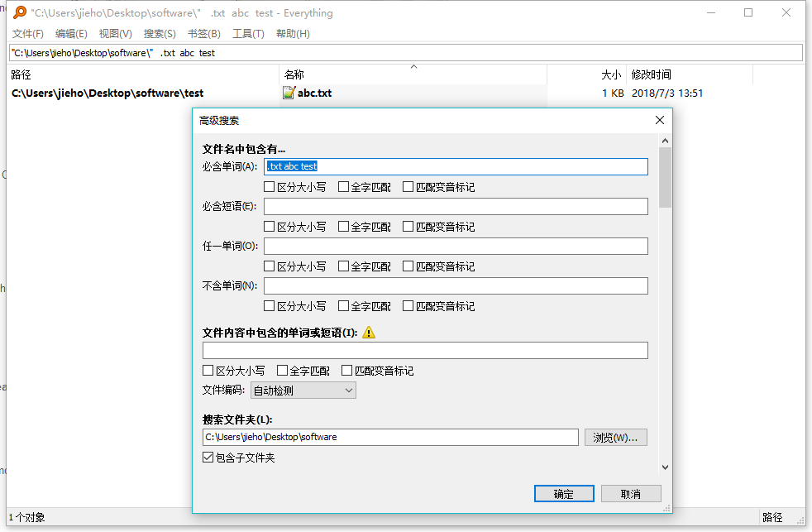Viewport: 812px width, 532px height.
Task: Open the 视图 menu
Action: (114, 33)
